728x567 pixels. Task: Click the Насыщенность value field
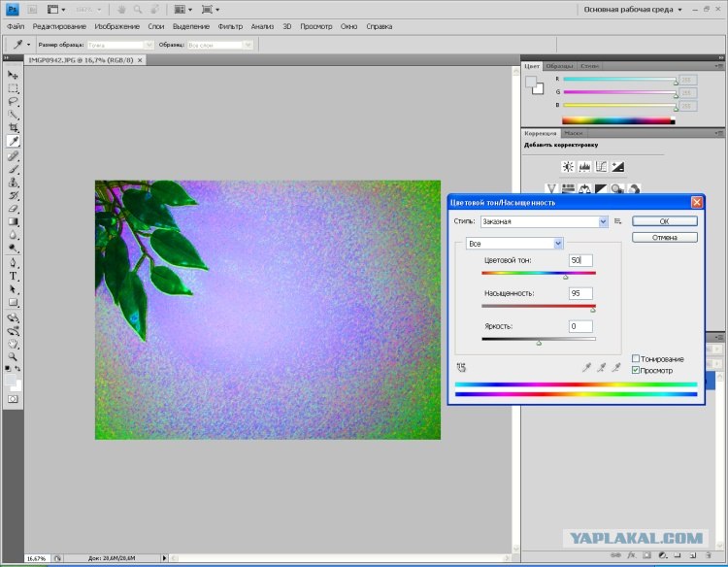pyautogui.click(x=580, y=293)
